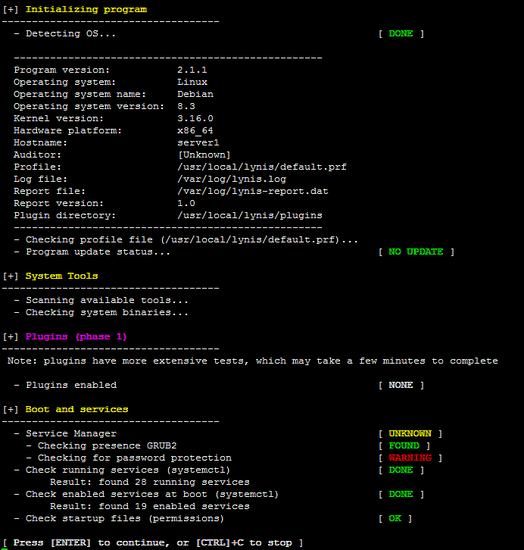Click the Program version value 2.1.1
524x550 pixels.
(x=192, y=70)
